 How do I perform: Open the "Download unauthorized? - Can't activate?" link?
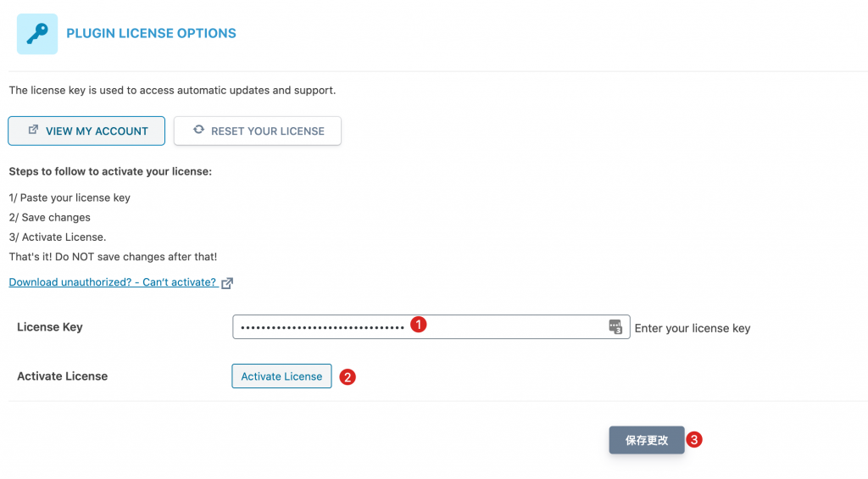point(113,282)
